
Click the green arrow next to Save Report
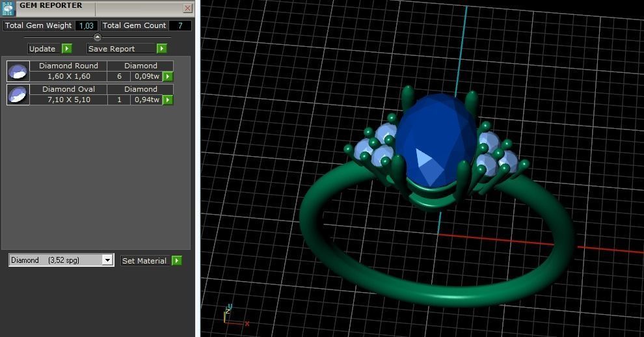(x=162, y=49)
